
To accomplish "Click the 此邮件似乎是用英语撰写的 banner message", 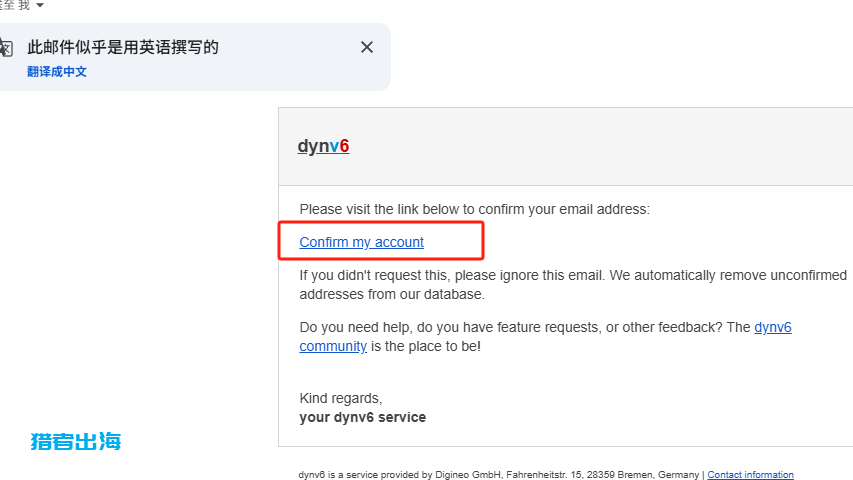I will pyautogui.click(x=123, y=47).
